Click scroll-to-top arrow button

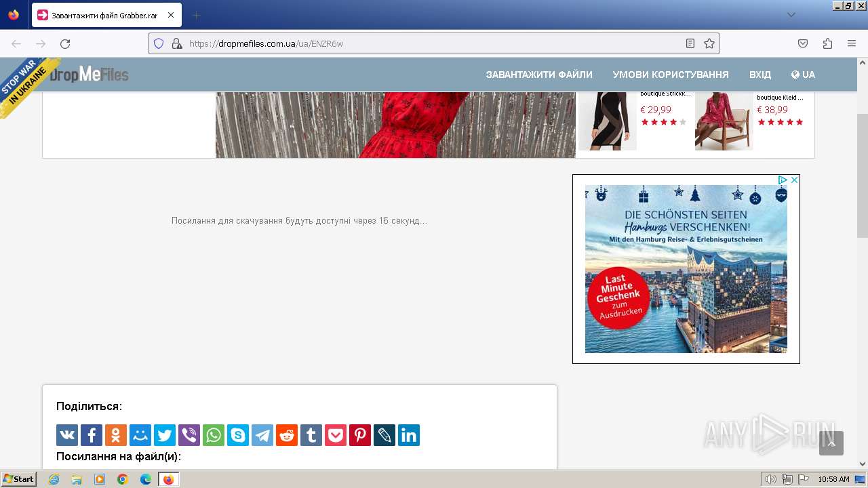(x=831, y=443)
